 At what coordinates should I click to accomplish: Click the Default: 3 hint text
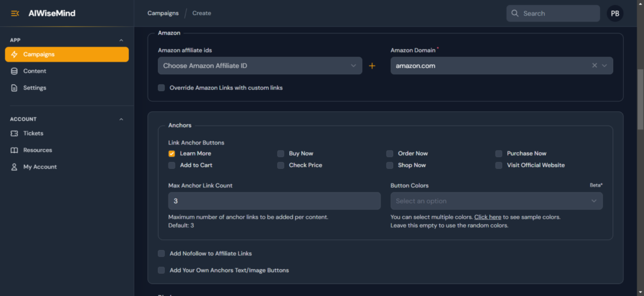coord(181,226)
